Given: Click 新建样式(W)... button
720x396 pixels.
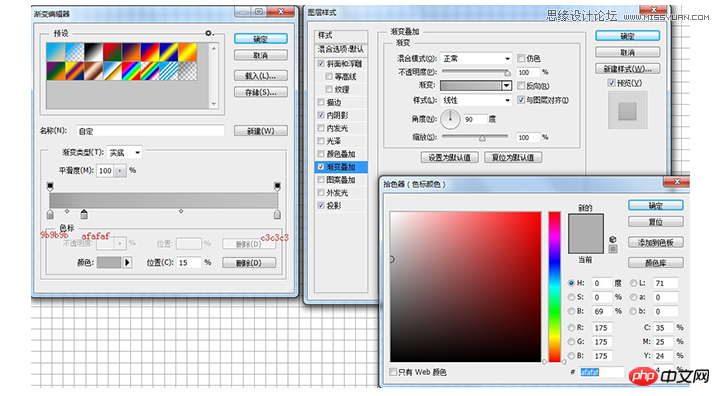Looking at the screenshot, I should pyautogui.click(x=628, y=69).
